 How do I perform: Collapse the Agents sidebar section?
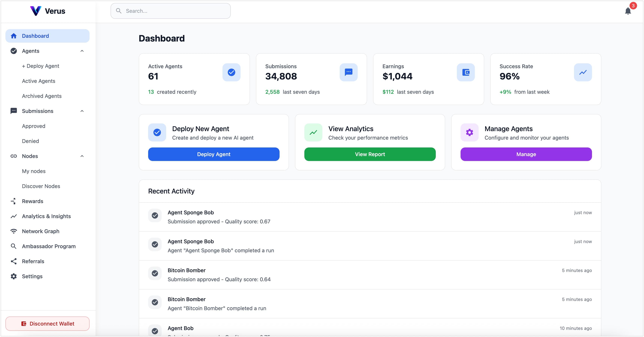coord(82,51)
